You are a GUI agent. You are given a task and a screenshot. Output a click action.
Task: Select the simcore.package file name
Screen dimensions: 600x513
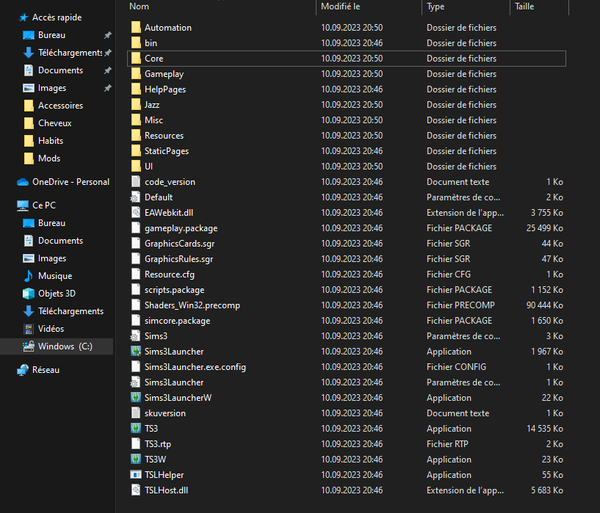pos(178,321)
